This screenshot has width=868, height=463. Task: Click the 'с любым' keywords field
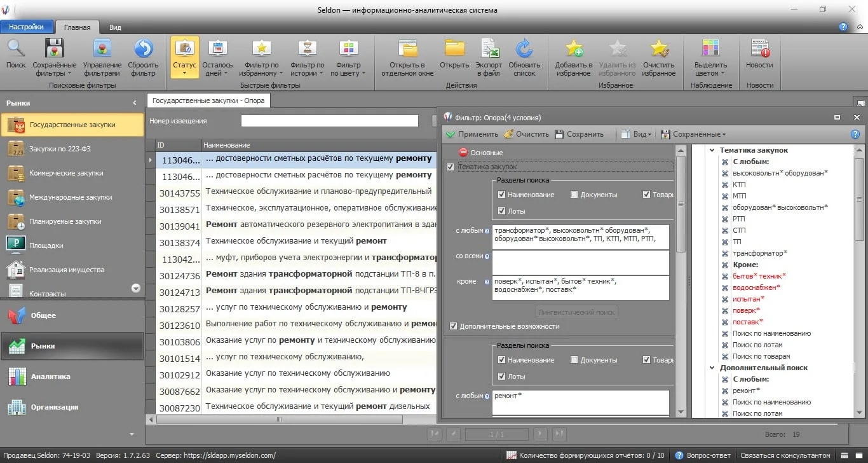pyautogui.click(x=581, y=237)
